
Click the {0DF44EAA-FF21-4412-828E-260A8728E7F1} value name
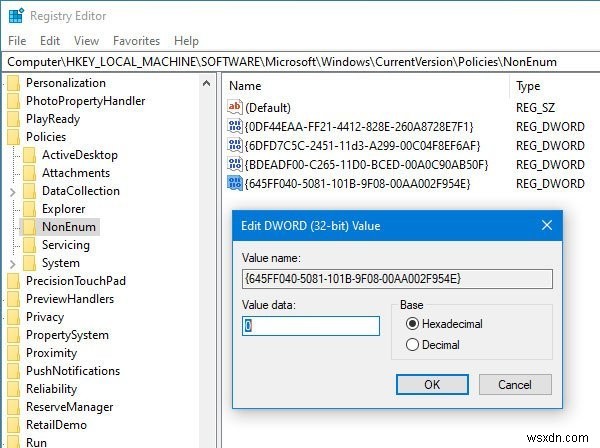(x=359, y=127)
